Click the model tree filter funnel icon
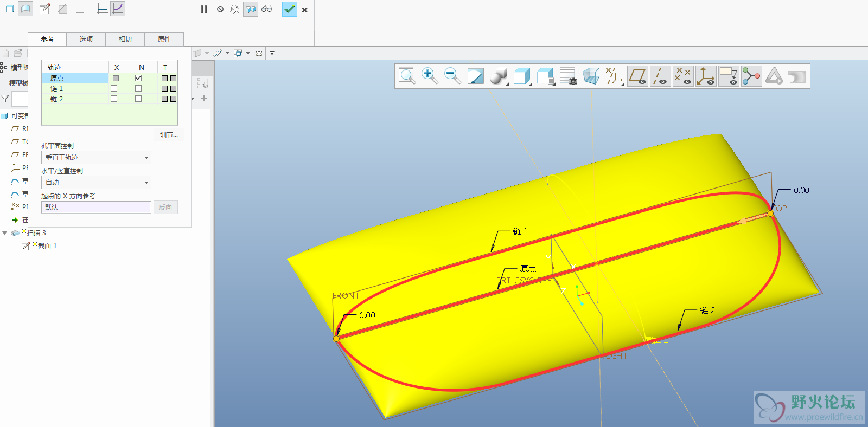This screenshot has height=427, width=868. [5, 99]
